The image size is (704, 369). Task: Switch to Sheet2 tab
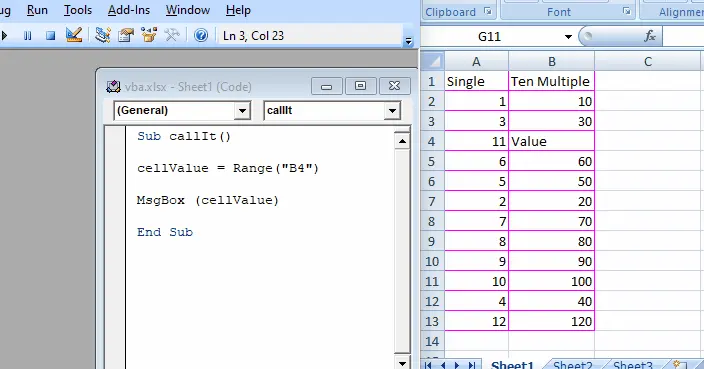coord(572,365)
